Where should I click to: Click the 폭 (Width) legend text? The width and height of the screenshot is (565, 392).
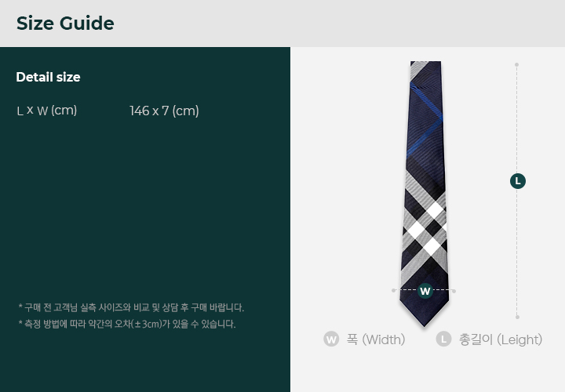[x=376, y=339]
